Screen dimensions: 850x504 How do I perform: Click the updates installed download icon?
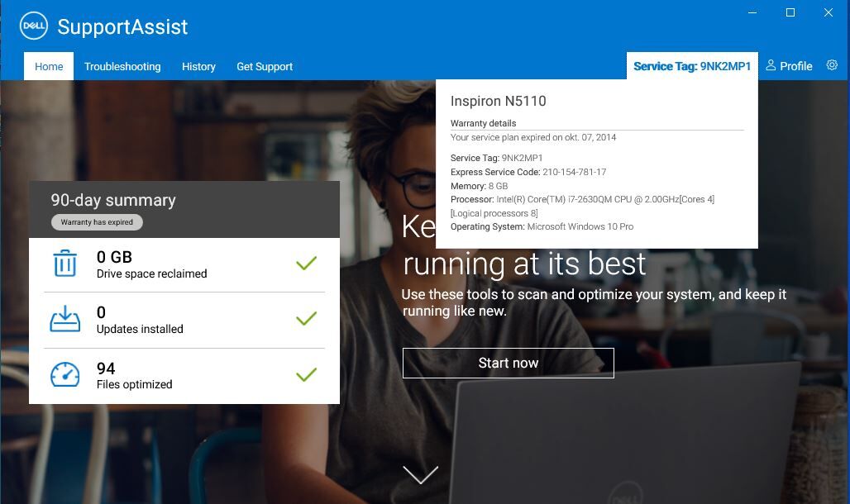[x=65, y=319]
